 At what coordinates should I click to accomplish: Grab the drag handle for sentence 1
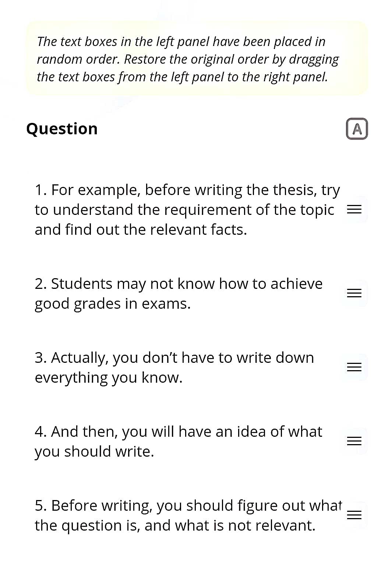coord(354,210)
